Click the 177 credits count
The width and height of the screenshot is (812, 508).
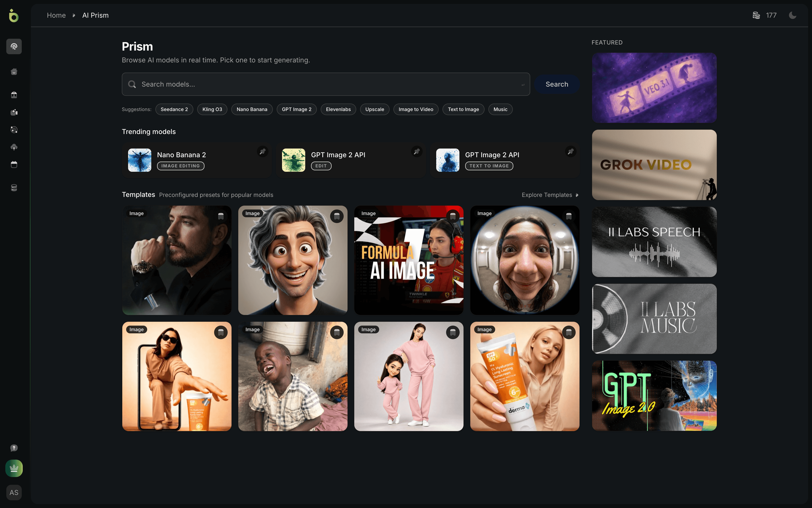tap(771, 15)
